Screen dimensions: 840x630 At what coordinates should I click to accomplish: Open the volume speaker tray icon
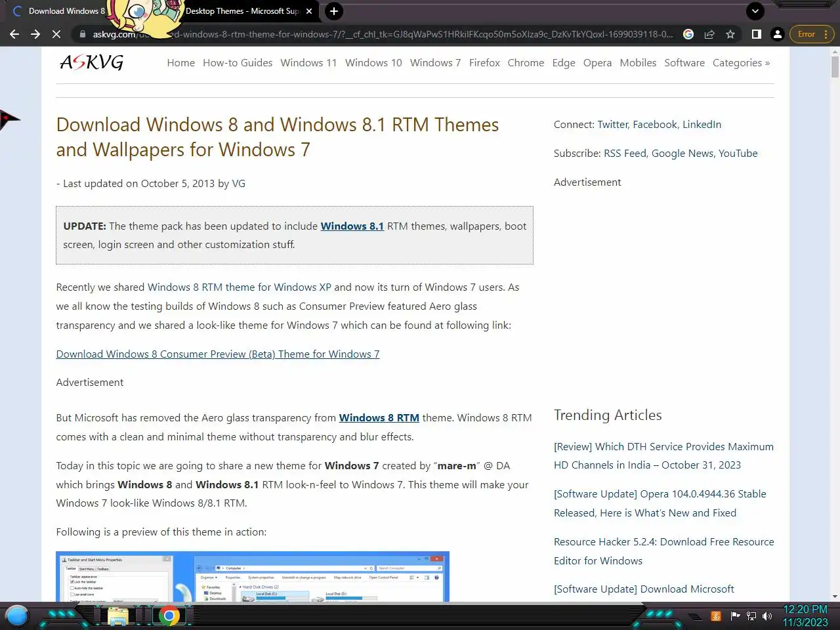click(x=767, y=616)
